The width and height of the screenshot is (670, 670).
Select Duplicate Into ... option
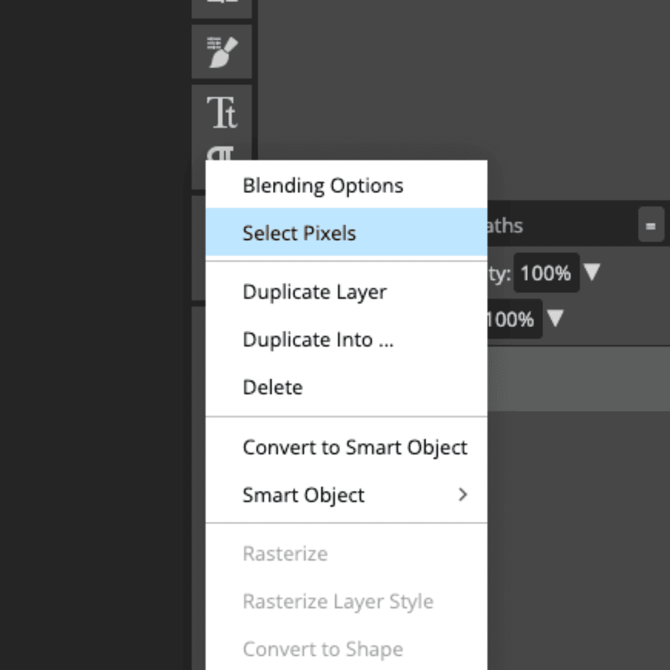[x=318, y=339]
